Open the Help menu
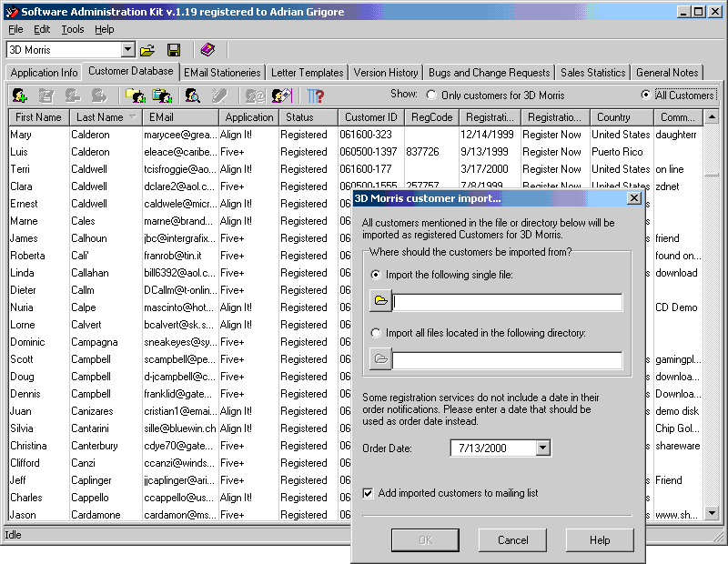 pyautogui.click(x=105, y=29)
